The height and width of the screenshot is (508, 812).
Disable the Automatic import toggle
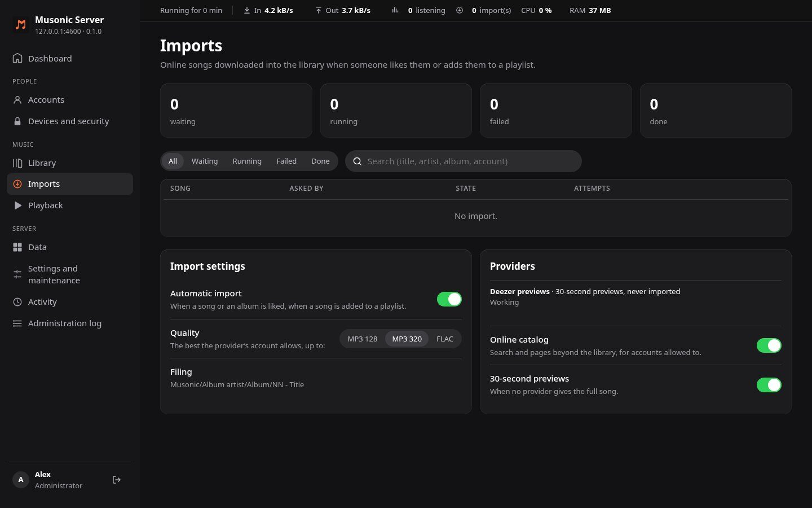tap(449, 299)
